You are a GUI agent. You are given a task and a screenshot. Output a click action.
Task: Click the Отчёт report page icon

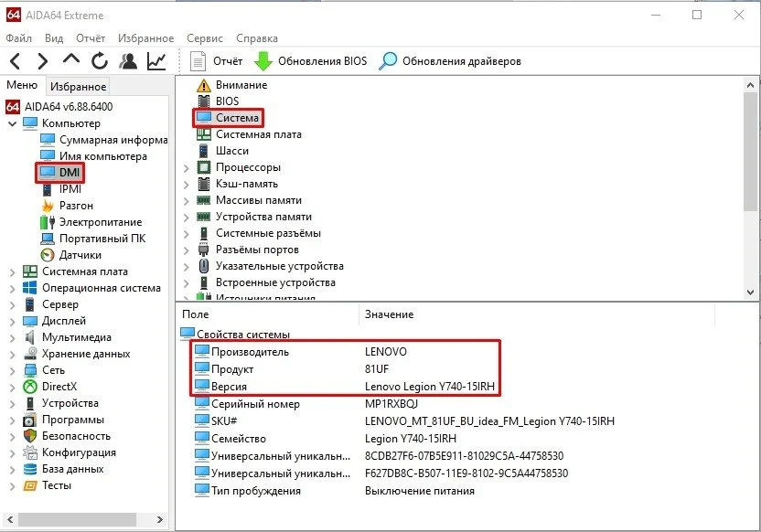(198, 61)
